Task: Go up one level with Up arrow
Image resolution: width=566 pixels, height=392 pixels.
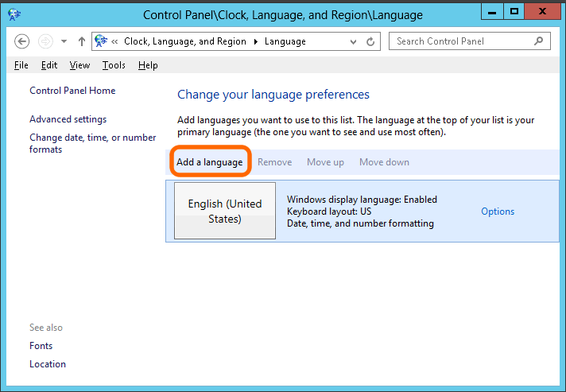Action: click(x=82, y=41)
